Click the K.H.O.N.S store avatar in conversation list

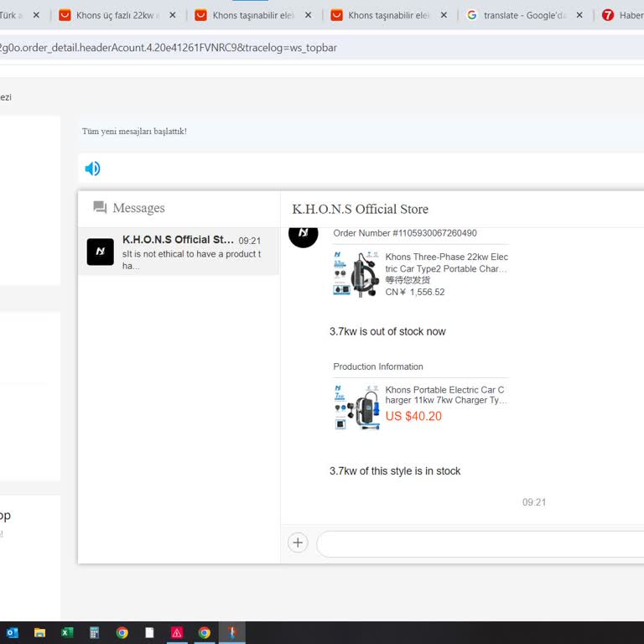click(101, 252)
